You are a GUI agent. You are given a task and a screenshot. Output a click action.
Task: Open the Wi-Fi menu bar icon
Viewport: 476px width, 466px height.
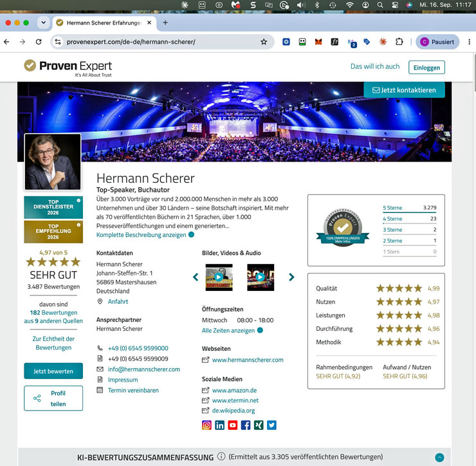350,5
